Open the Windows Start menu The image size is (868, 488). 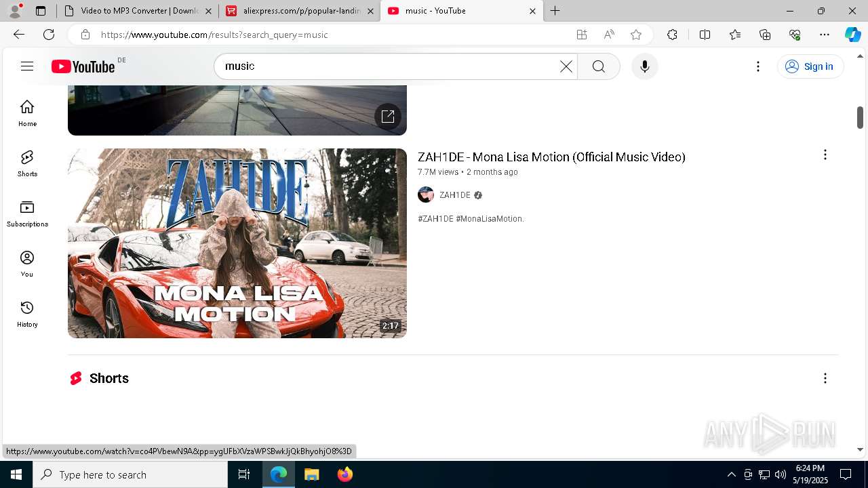[16, 474]
